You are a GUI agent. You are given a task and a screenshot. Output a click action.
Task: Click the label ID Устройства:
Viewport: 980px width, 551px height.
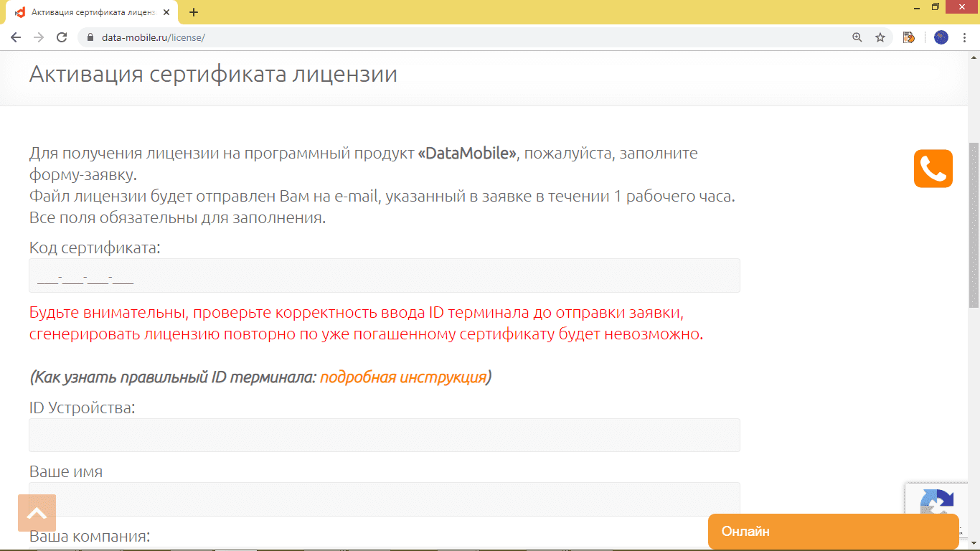tap(83, 408)
